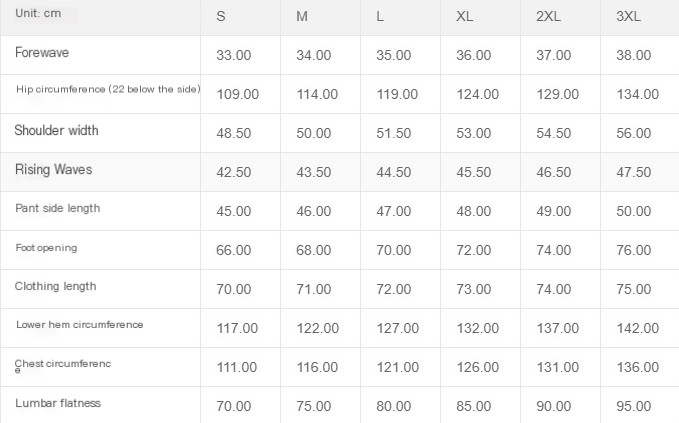The height and width of the screenshot is (423, 679).
Task: Click the Foot opening row label
Action: pos(46,247)
